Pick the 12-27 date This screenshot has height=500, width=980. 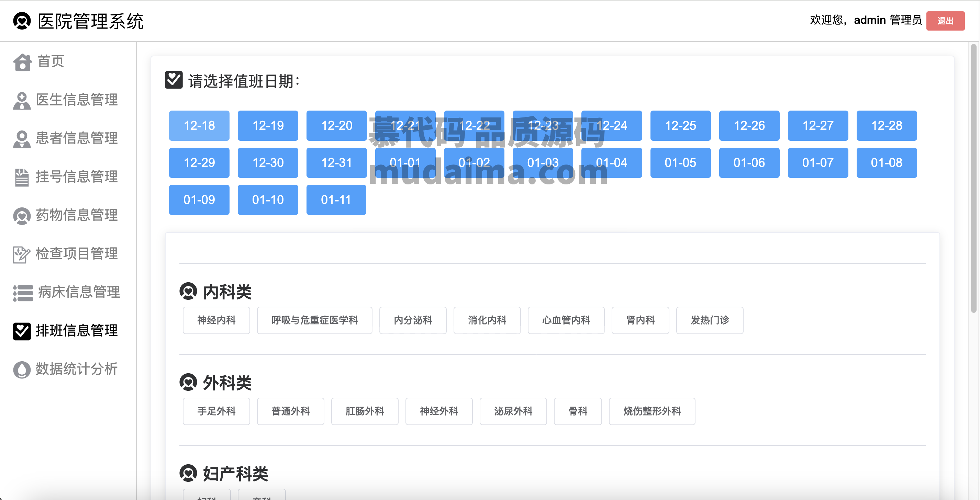click(818, 125)
